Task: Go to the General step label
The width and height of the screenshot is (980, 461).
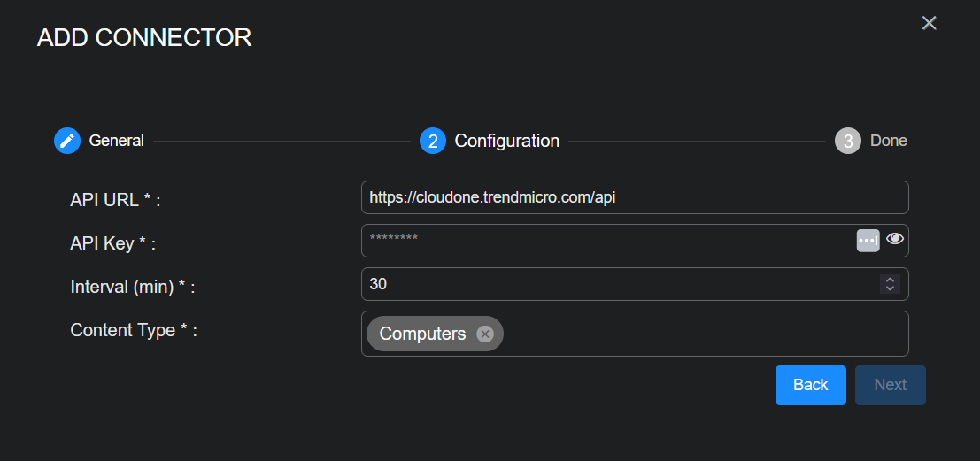Action: point(116,141)
